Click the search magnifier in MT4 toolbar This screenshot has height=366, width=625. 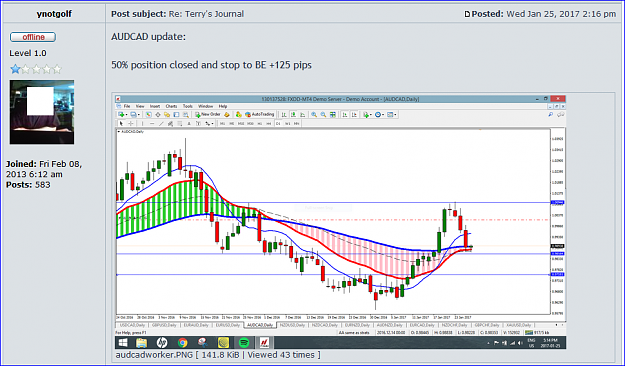(550, 114)
